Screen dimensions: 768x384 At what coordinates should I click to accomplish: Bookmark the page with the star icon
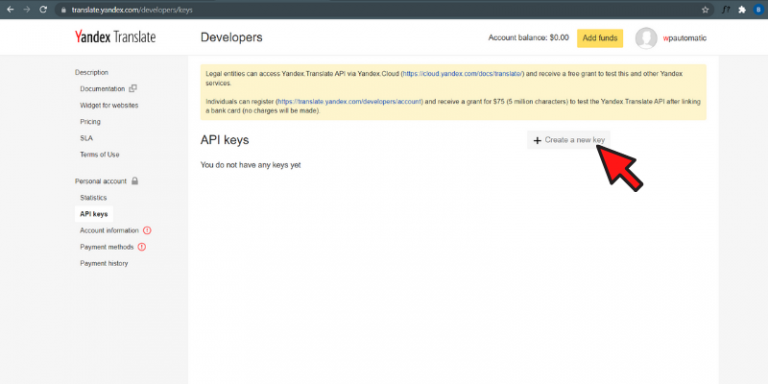tap(705, 9)
